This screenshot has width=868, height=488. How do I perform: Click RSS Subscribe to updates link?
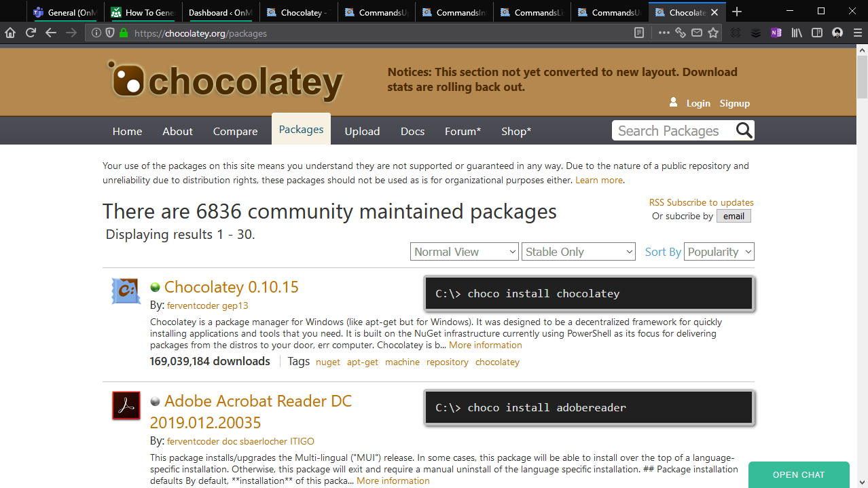coord(702,202)
